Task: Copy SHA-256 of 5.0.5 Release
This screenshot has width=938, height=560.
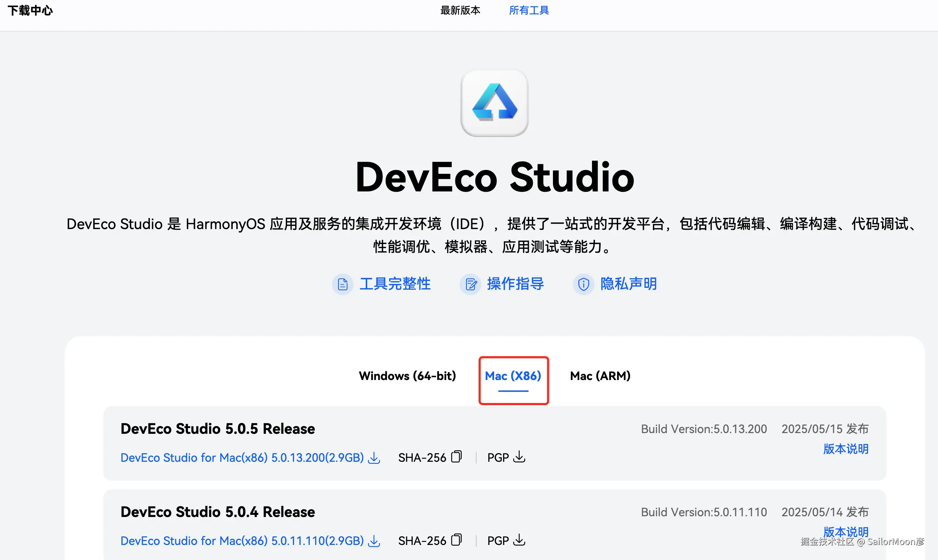Action: point(456,457)
